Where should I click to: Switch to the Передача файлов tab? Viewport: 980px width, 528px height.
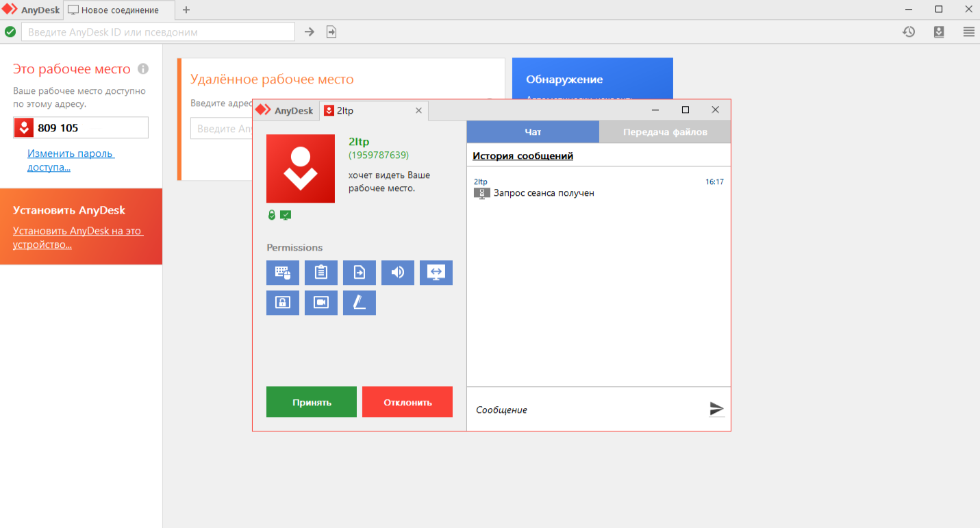pyautogui.click(x=665, y=132)
